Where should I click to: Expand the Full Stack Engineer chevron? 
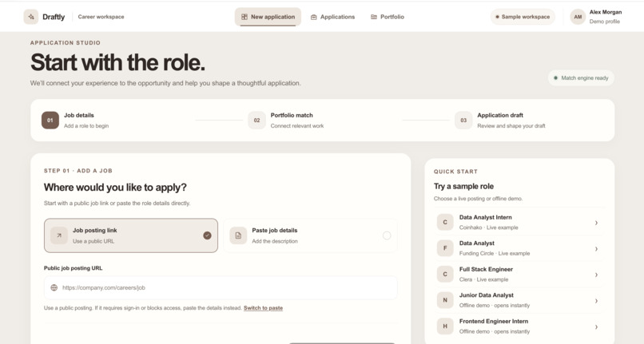click(x=596, y=275)
